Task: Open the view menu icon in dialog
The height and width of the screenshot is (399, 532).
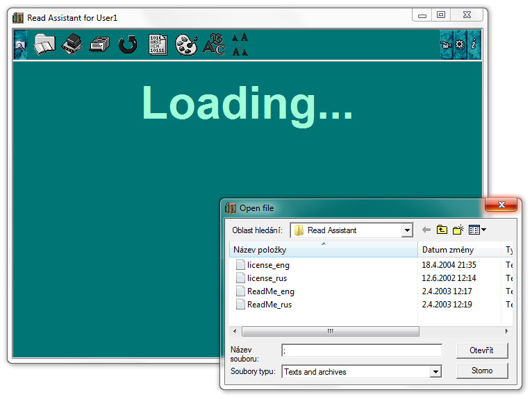Action: pos(477,230)
